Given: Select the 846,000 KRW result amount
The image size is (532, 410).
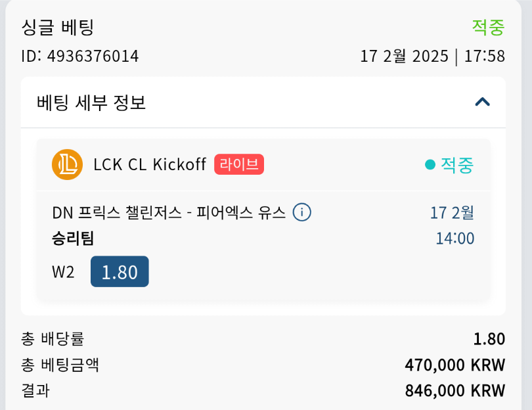Looking at the screenshot, I should [455, 390].
